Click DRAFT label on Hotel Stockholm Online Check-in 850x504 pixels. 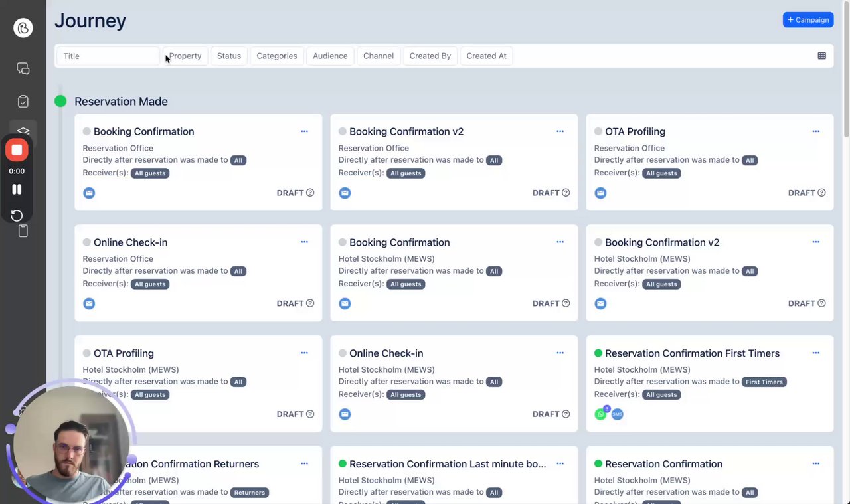546,414
